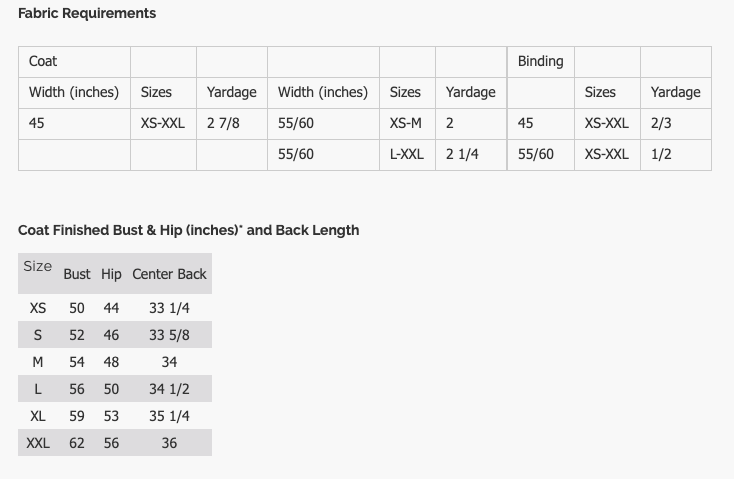Select the Binding header cell
The width and height of the screenshot is (734, 479).
(541, 62)
